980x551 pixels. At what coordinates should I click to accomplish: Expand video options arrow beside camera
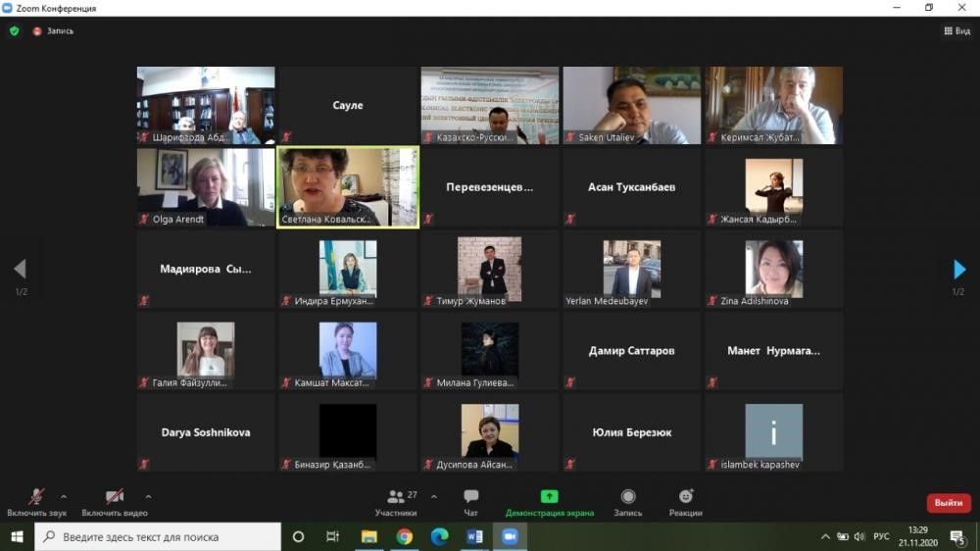pos(148,496)
